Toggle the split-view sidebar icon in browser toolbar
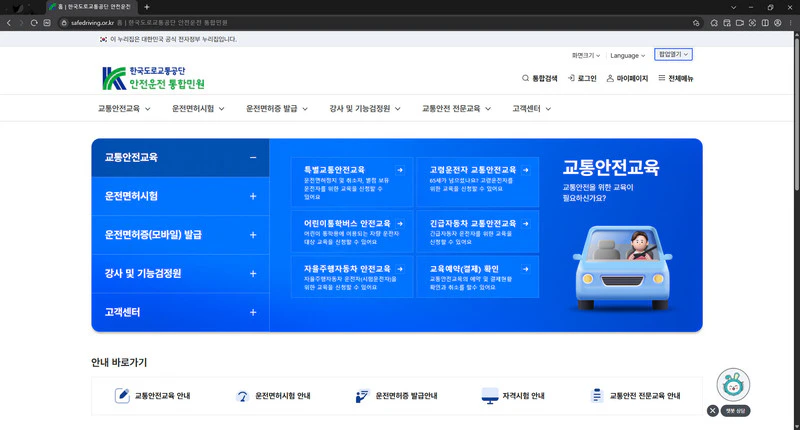 (765, 22)
